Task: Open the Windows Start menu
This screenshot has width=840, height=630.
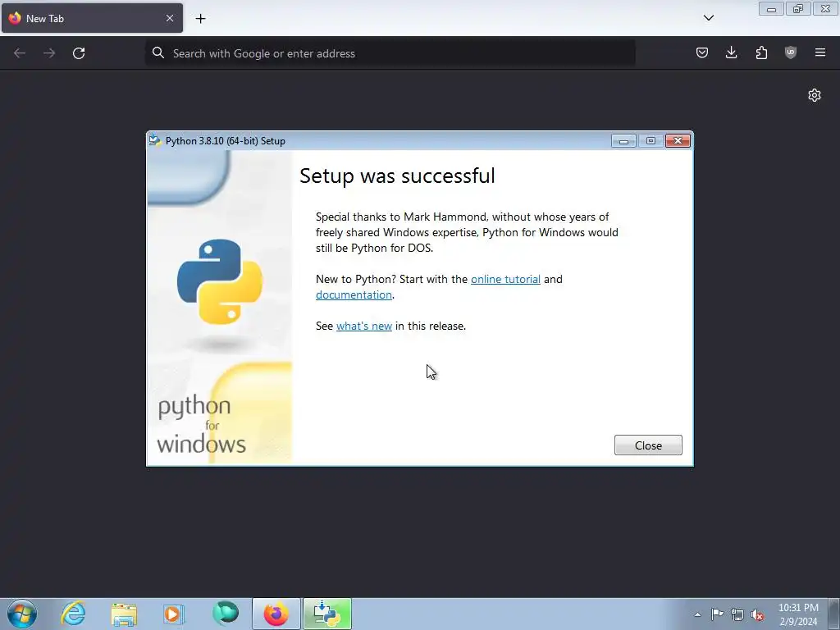Action: [22, 614]
